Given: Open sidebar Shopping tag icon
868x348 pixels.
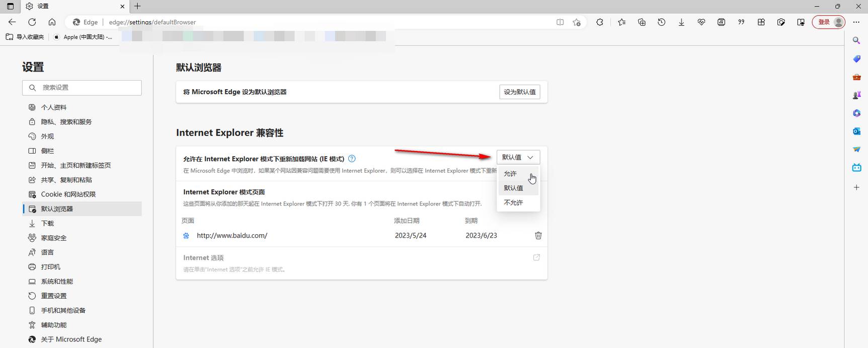Looking at the screenshot, I should click(856, 59).
